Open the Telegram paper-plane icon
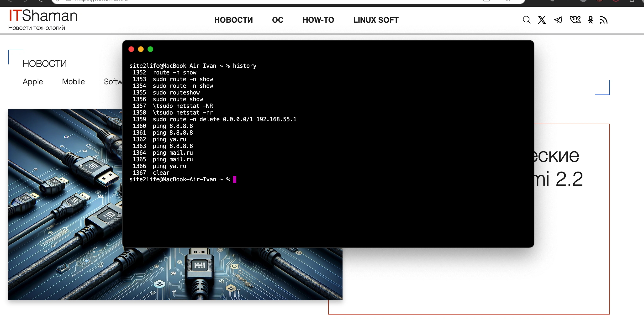Screen dimensions: 644x336 pos(558,20)
